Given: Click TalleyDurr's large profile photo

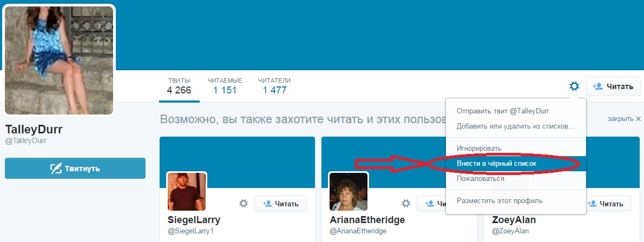Looking at the screenshot, I should click(59, 60).
